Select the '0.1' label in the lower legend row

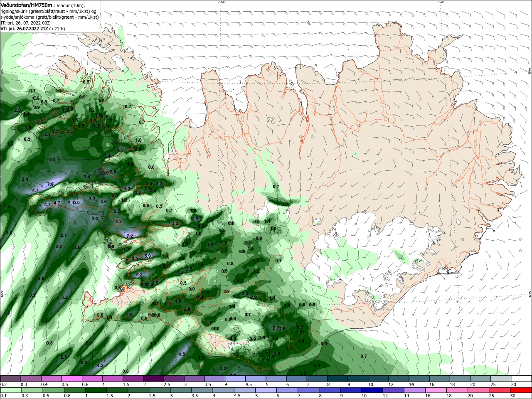[x=3, y=396]
